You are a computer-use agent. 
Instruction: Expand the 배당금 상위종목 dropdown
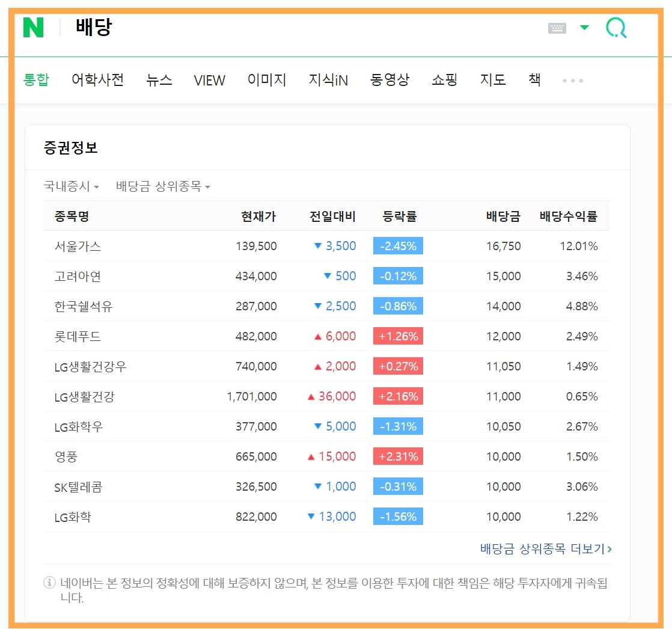163,186
